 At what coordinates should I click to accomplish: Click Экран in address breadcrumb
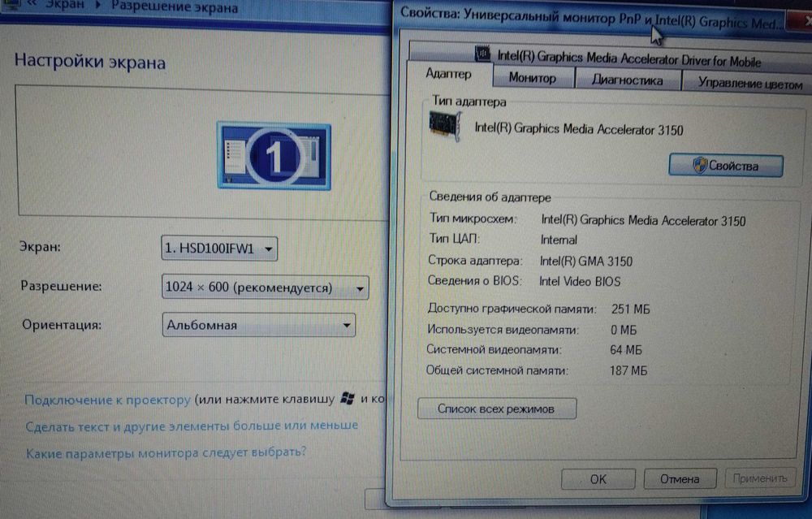[x=65, y=5]
